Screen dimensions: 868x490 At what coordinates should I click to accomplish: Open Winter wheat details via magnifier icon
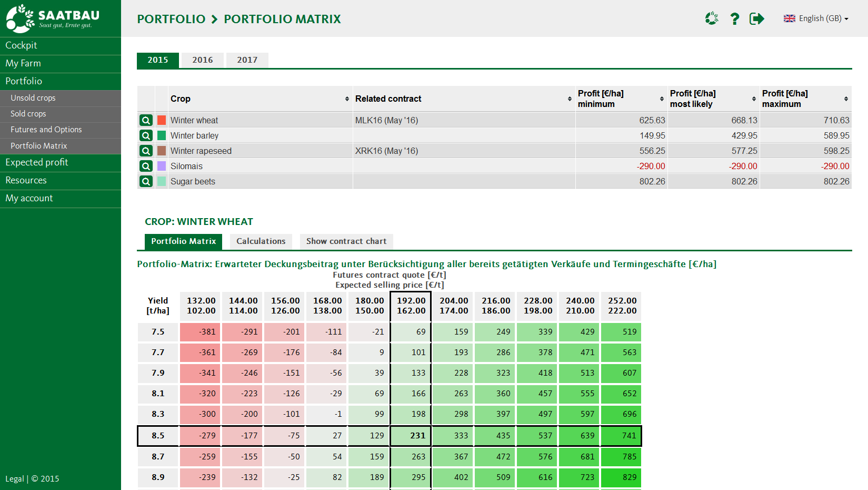tap(146, 121)
